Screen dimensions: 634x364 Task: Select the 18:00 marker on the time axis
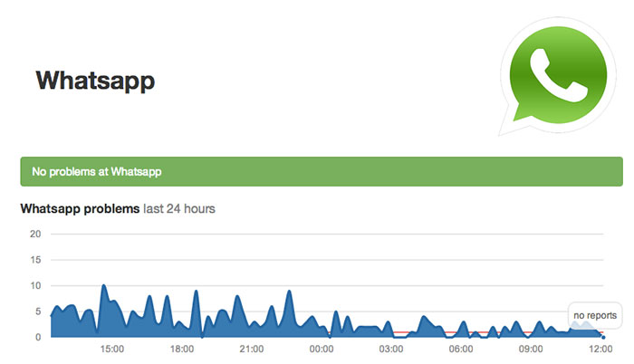[x=182, y=349]
